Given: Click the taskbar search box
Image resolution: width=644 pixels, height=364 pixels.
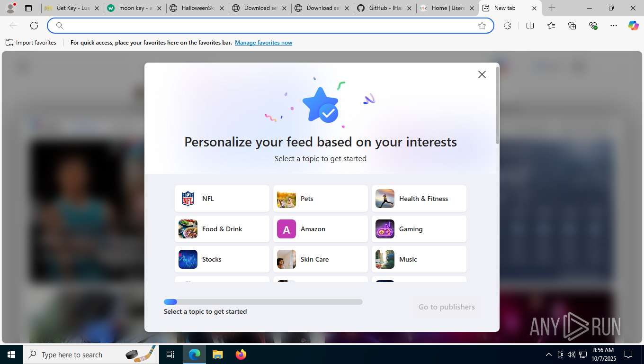Looking at the screenshot, I should pyautogui.click(x=91, y=355).
